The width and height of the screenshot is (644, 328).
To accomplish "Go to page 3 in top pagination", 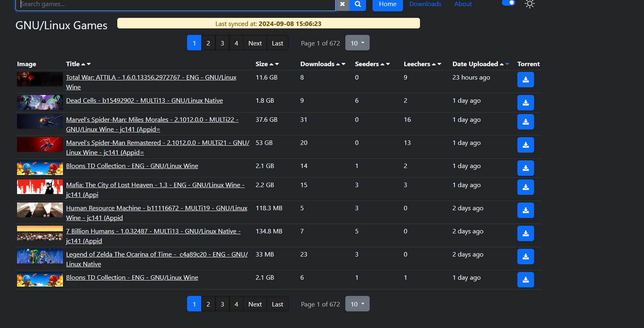I will click(222, 43).
